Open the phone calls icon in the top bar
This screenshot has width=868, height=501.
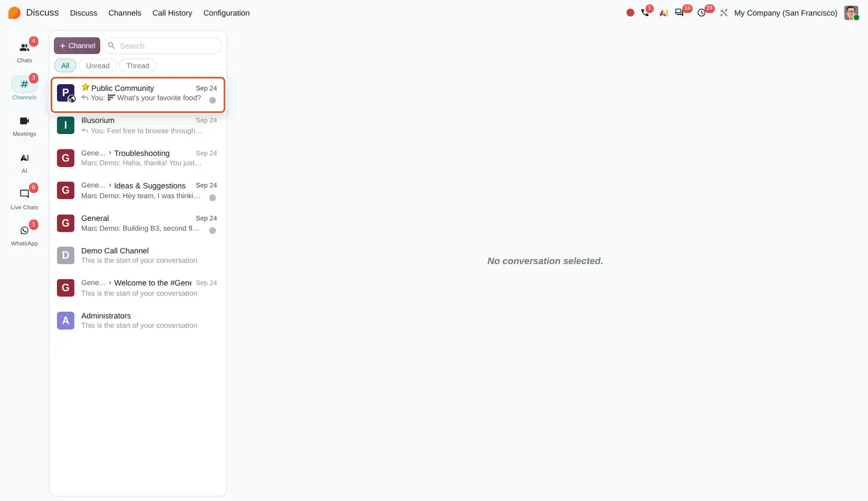point(645,12)
